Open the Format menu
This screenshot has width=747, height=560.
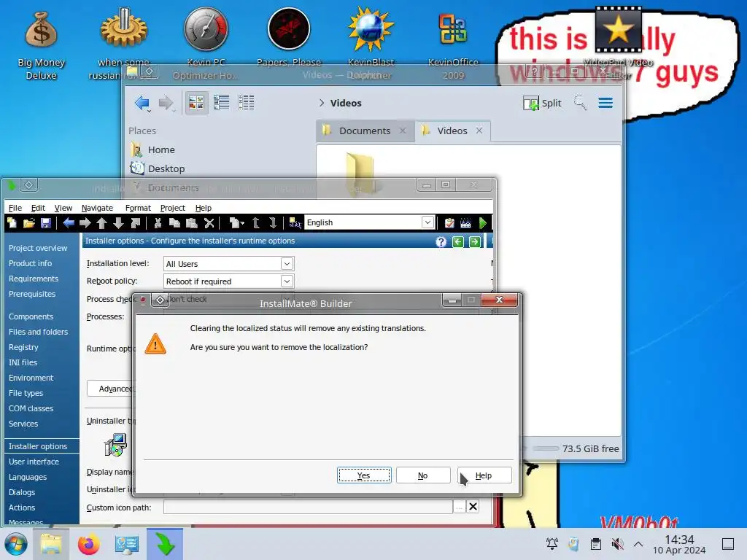[x=138, y=208]
